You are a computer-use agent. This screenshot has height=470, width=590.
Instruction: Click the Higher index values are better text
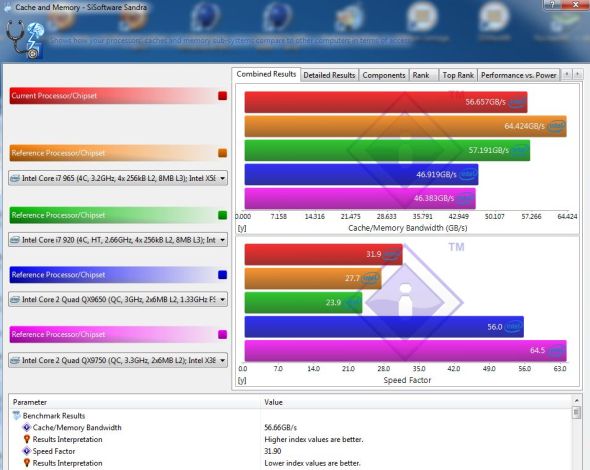point(313,439)
